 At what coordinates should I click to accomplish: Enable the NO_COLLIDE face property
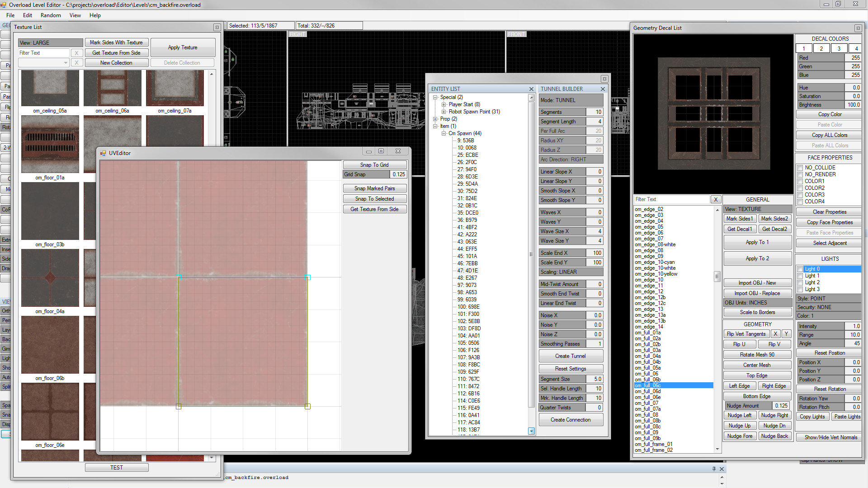tap(800, 167)
